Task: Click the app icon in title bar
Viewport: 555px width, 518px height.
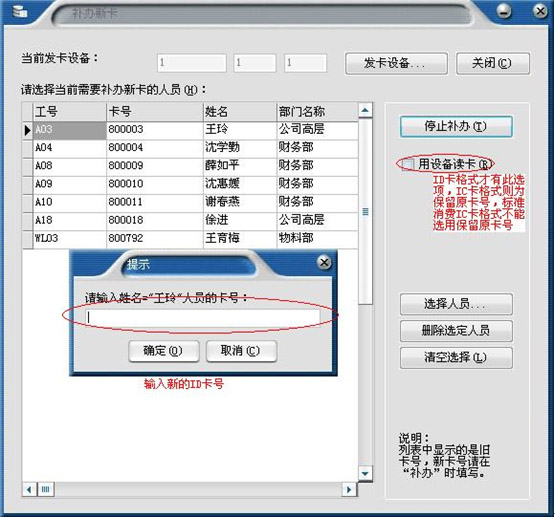Action: [19, 12]
